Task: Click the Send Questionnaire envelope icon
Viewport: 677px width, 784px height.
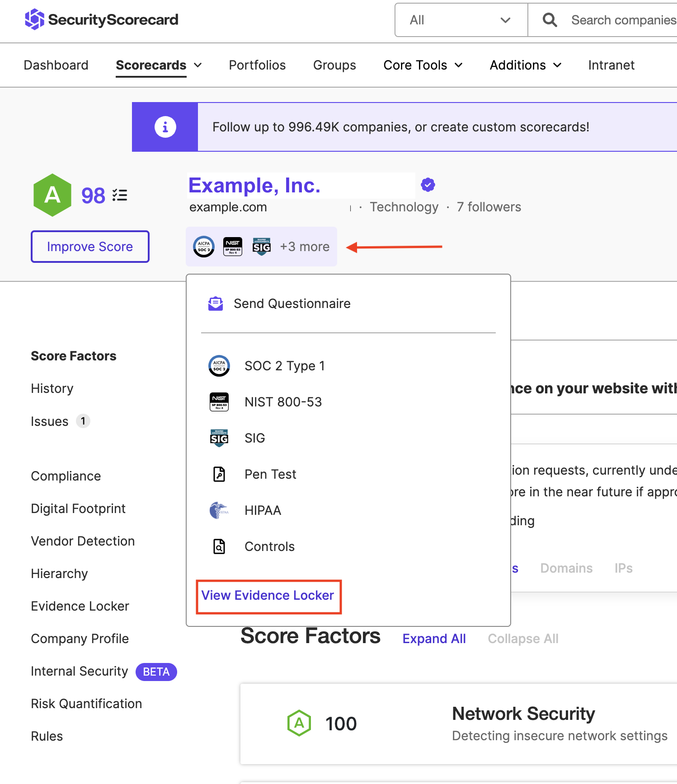Action: pos(216,303)
